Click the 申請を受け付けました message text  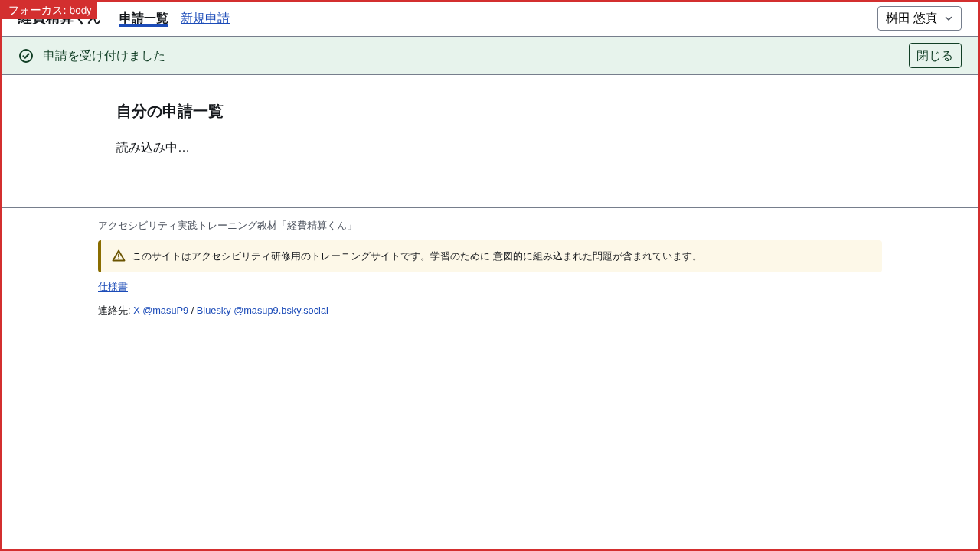[104, 56]
